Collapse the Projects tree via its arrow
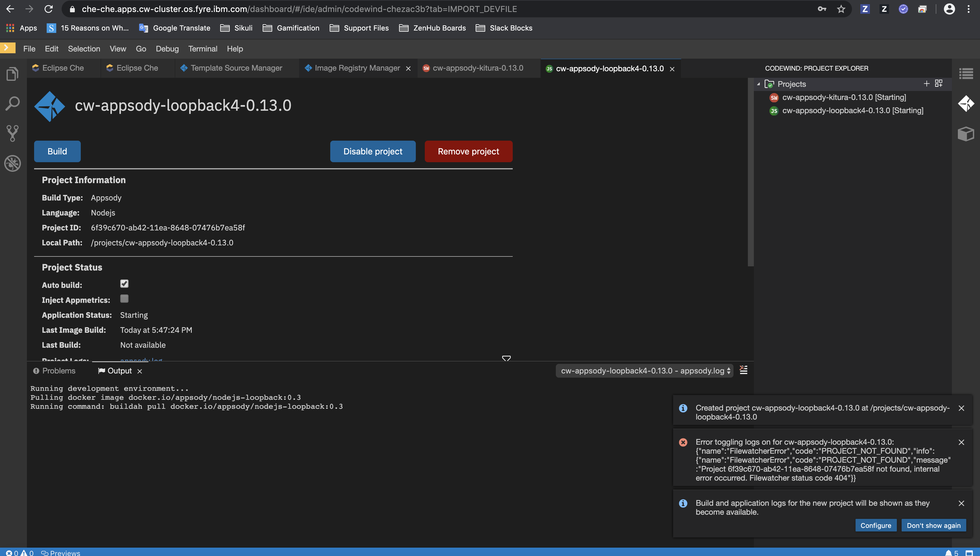This screenshot has width=980, height=556. click(x=759, y=83)
